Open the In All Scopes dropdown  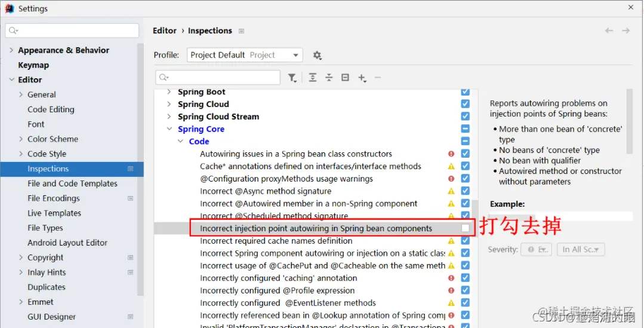click(581, 250)
